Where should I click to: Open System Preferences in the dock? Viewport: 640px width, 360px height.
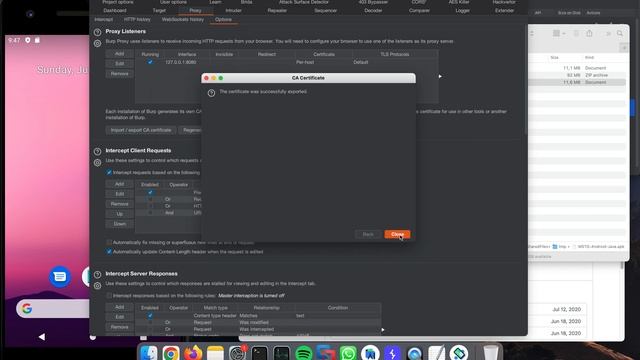click(237, 353)
